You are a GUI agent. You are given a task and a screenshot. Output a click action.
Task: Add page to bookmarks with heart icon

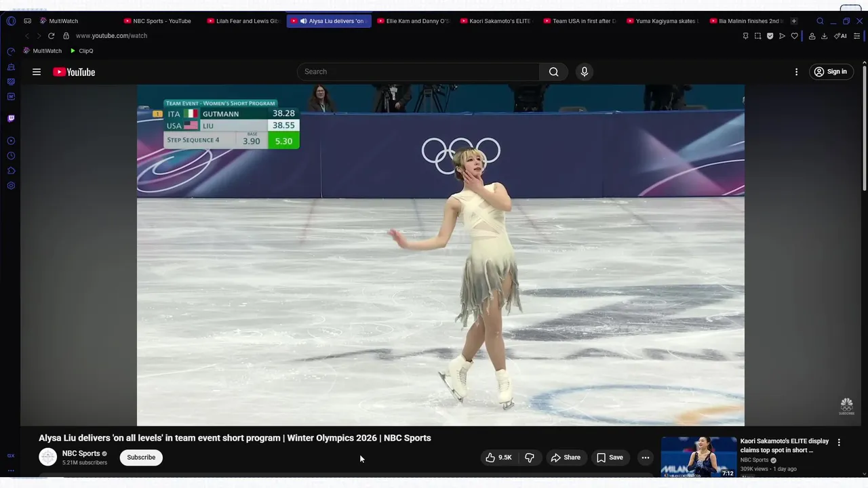[x=794, y=36]
